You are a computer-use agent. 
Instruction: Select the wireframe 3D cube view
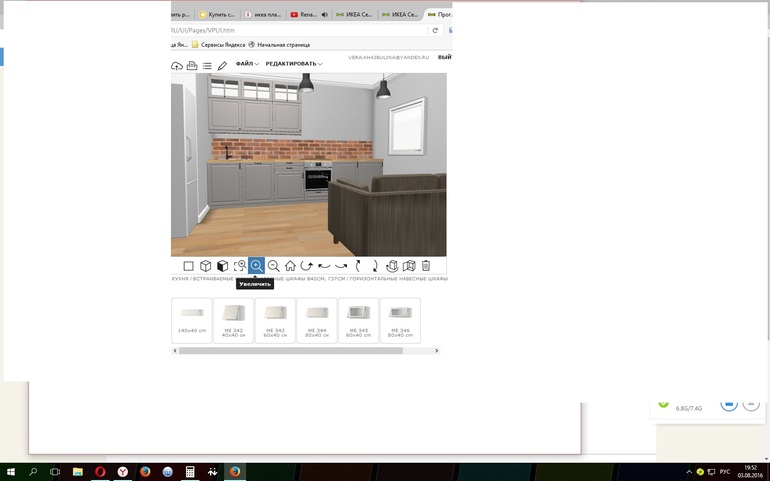point(205,266)
